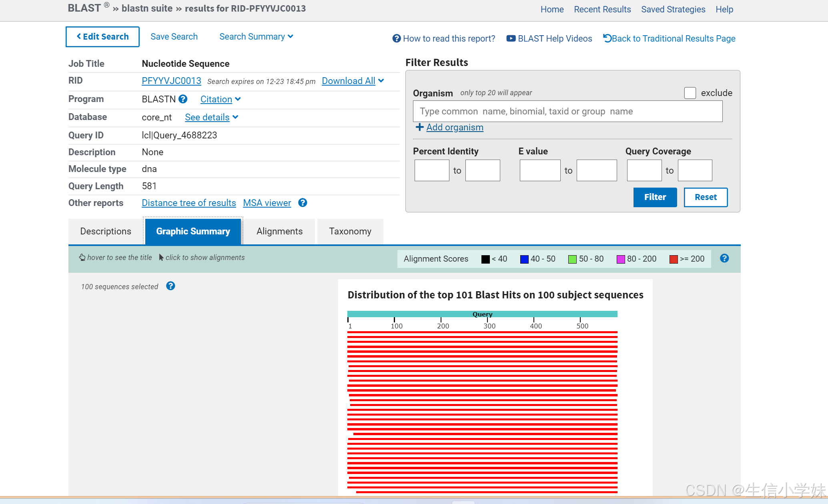The width and height of the screenshot is (828, 504).
Task: Click the red >= 200 score swatch
Action: 673,259
